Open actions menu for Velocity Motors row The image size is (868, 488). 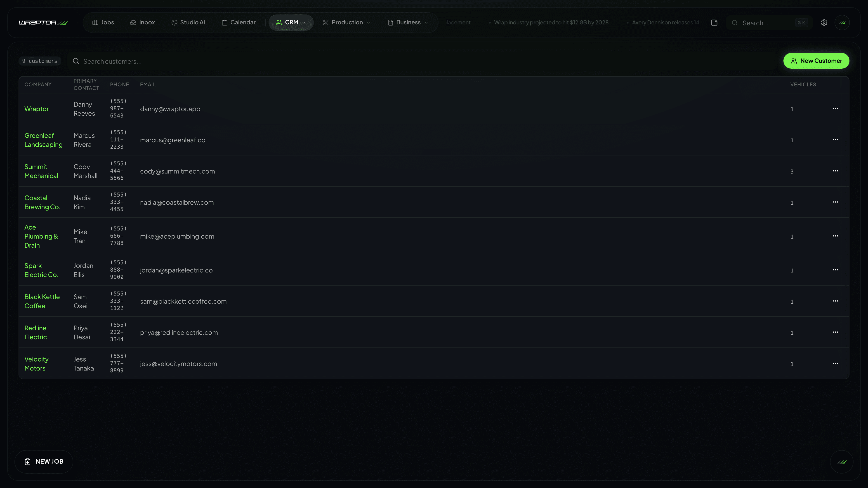tap(835, 363)
